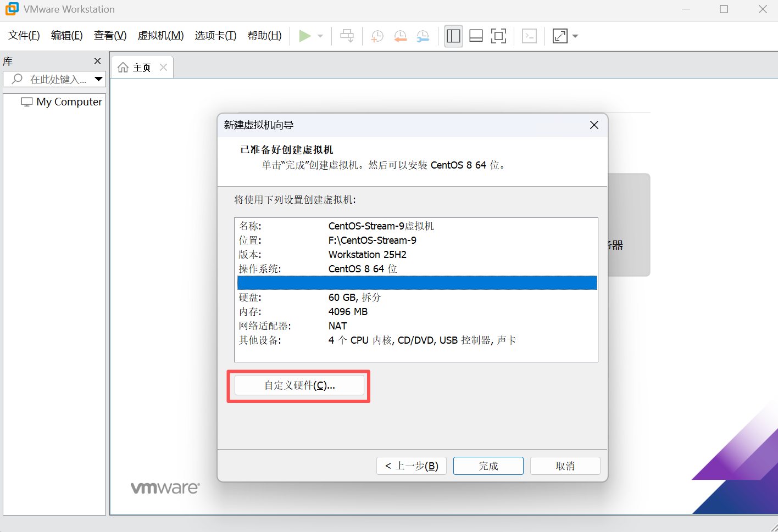Viewport: 778px width, 532px height.
Task: Click the 上一步(B) back button
Action: point(412,466)
